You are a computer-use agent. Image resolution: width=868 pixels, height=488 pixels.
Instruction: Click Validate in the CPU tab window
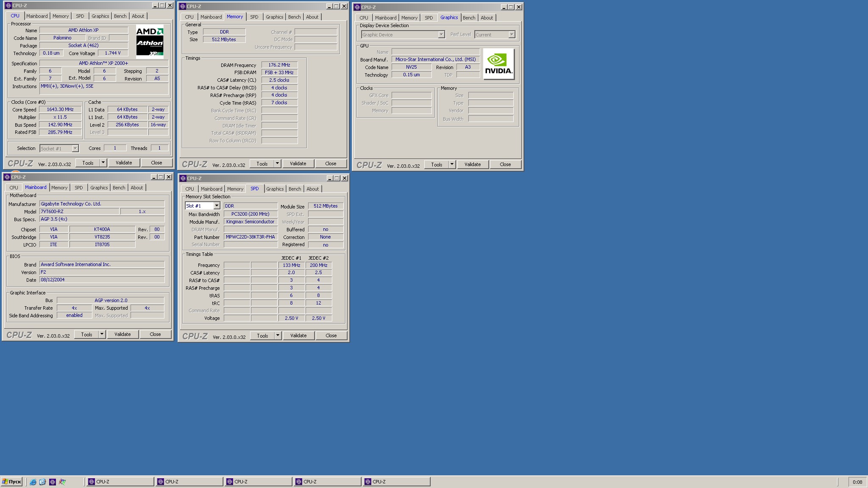coord(124,163)
